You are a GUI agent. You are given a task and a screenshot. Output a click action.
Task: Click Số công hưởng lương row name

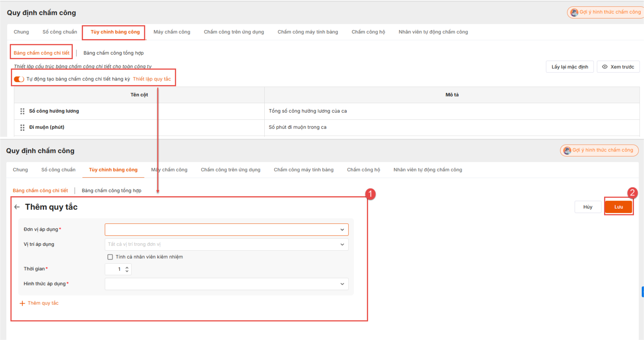54,111
